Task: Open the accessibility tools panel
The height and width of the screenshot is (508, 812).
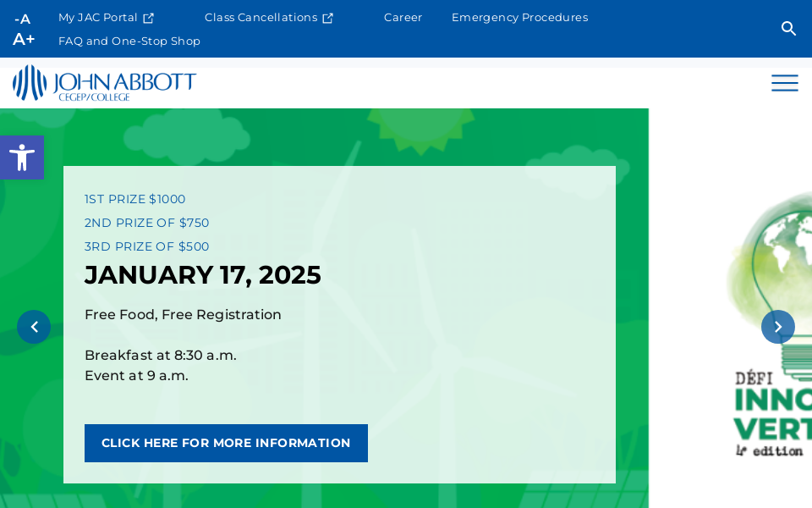Action: click(21, 157)
